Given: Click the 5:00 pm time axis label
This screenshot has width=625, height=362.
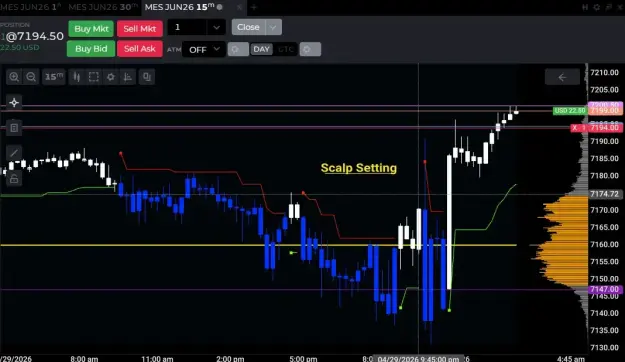Looking at the screenshot, I should [303, 359].
